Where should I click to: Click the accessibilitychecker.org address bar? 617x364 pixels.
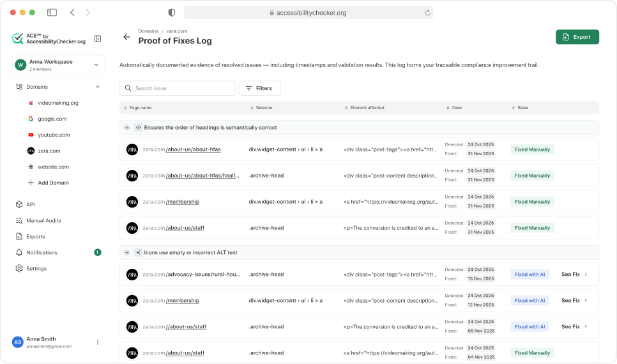(308, 13)
